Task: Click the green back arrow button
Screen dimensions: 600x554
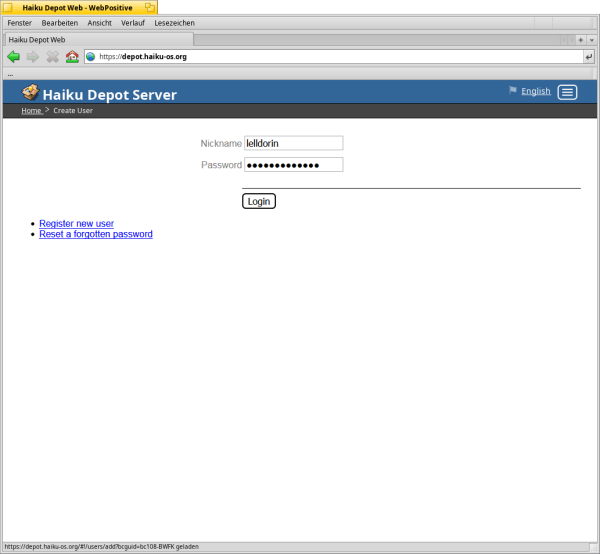Action: click(13, 57)
